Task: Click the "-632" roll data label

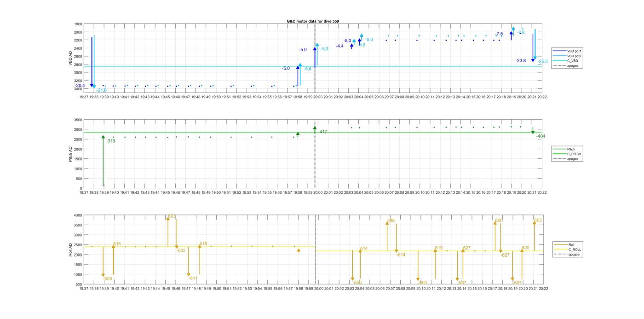Action: tap(181, 251)
